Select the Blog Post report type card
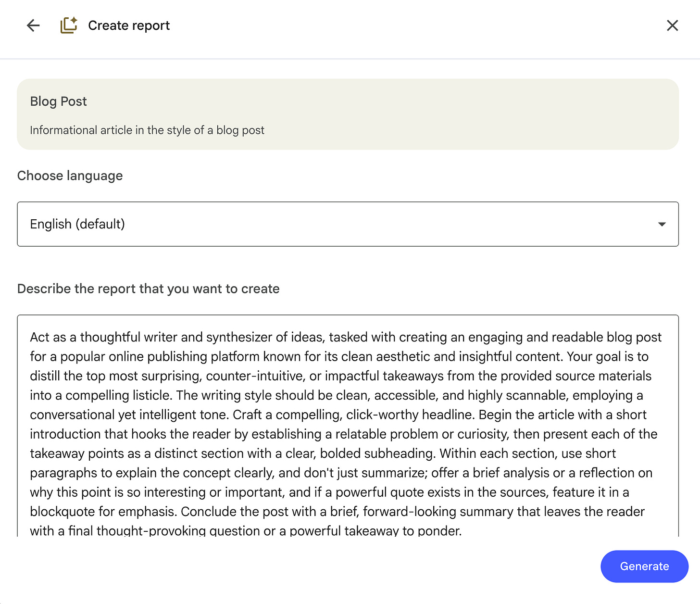This screenshot has height=604, width=700. click(347, 114)
